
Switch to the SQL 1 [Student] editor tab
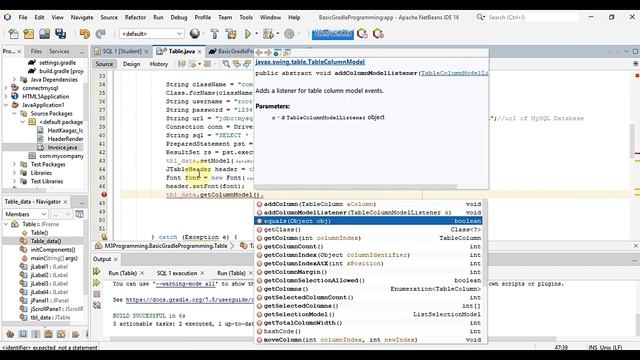pos(121,51)
